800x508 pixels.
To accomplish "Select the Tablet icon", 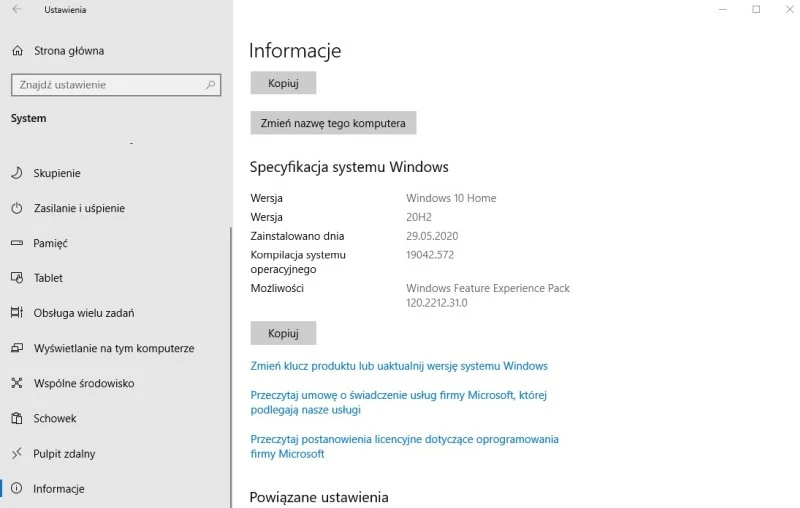I will (17, 278).
